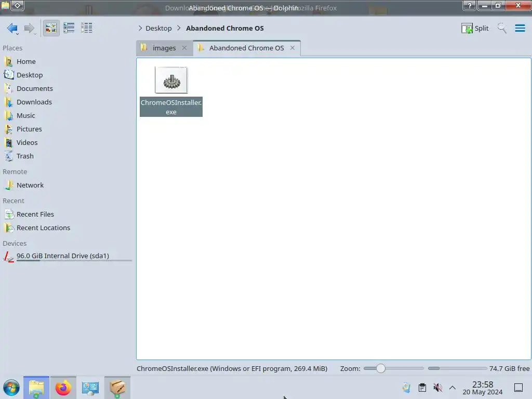Open system settings monitor icon in taskbar
This screenshot has width=532, height=399.
[x=90, y=388]
